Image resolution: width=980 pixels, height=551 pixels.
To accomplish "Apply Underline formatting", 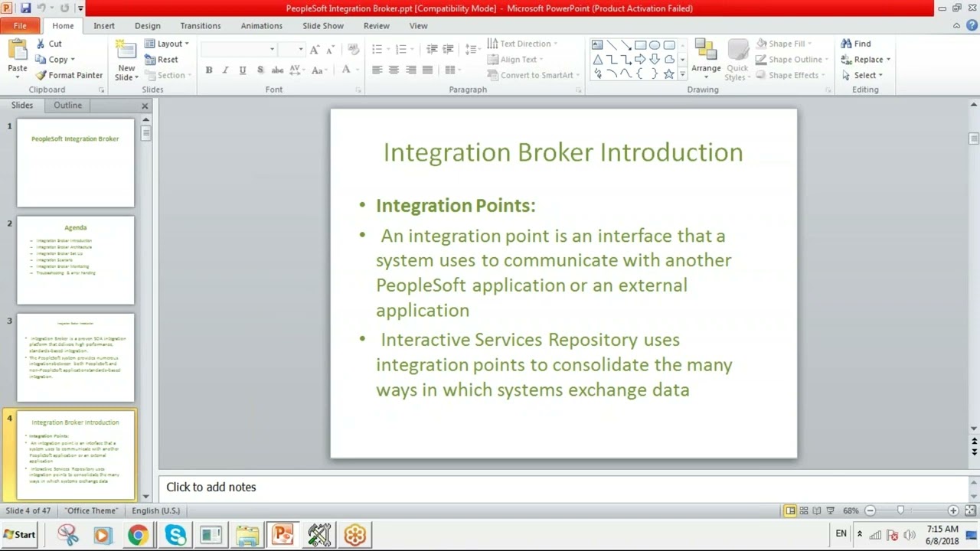I will tap(243, 70).
